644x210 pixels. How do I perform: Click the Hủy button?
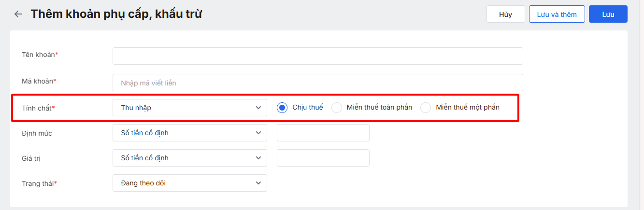point(505,14)
